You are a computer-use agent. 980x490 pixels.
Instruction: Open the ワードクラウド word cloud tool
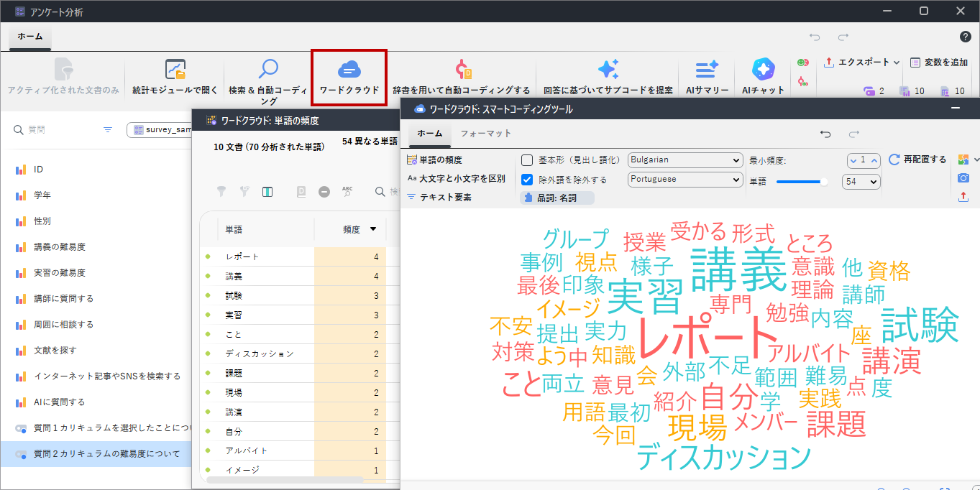(x=349, y=77)
